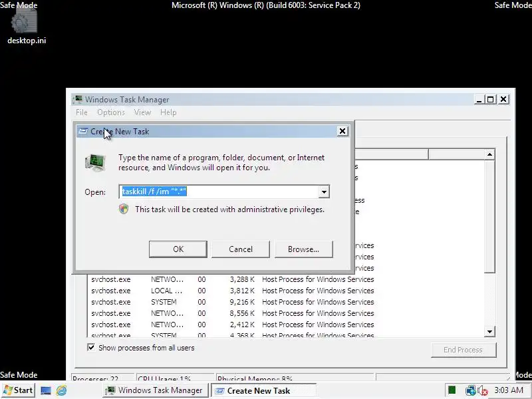Switch to Windows Task Manager taskbar button
Screen dimensions: 532x399
155,390
